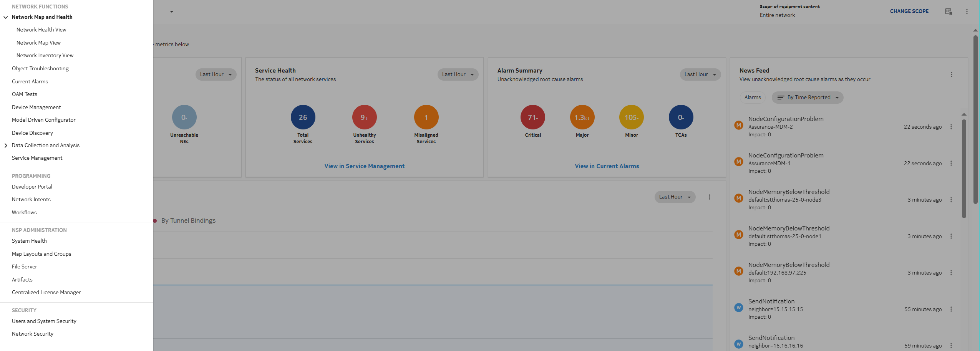
Task: Click the Total Services 26 circle
Action: click(303, 118)
